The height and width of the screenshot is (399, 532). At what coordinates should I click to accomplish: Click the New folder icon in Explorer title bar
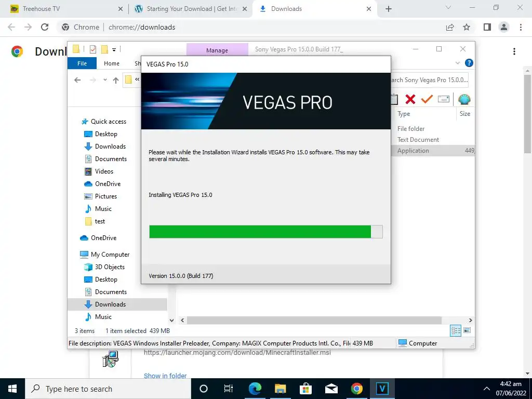click(105, 49)
